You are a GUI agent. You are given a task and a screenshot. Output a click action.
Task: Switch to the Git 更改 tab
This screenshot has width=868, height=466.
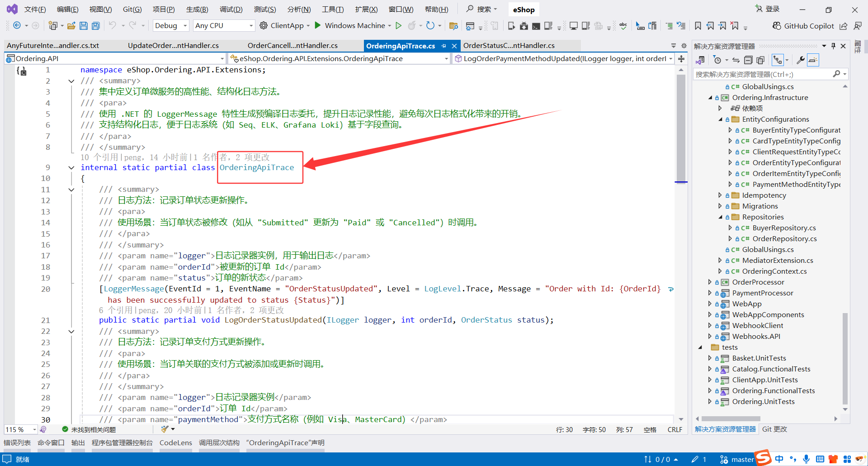coord(774,429)
